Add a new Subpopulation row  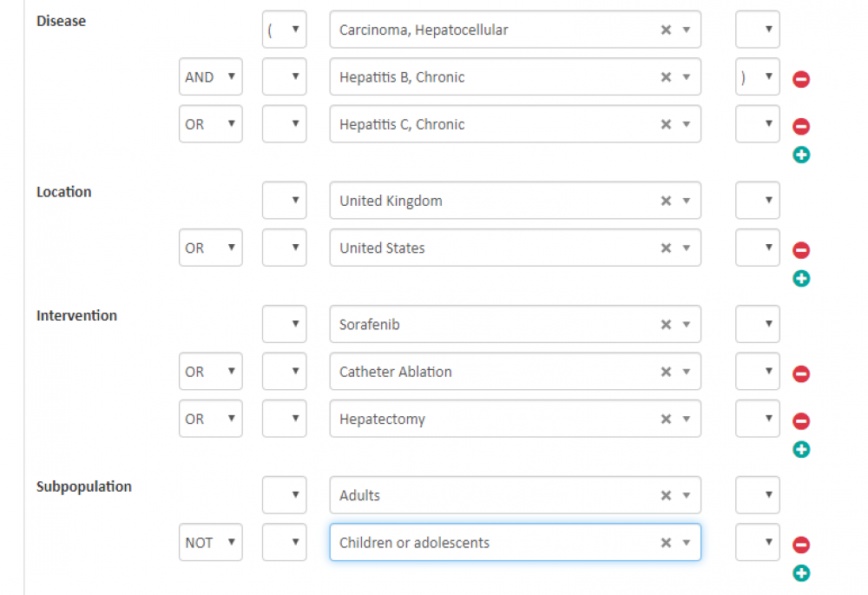pos(801,573)
